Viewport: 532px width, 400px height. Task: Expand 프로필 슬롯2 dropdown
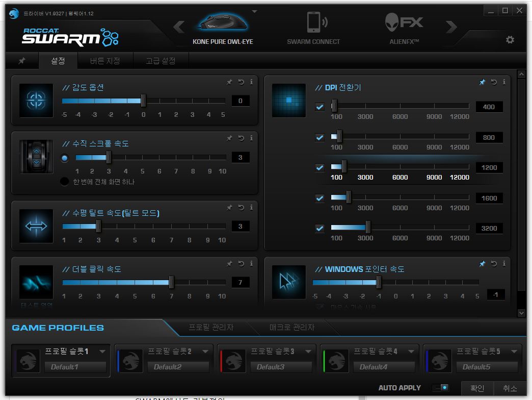[205, 351]
